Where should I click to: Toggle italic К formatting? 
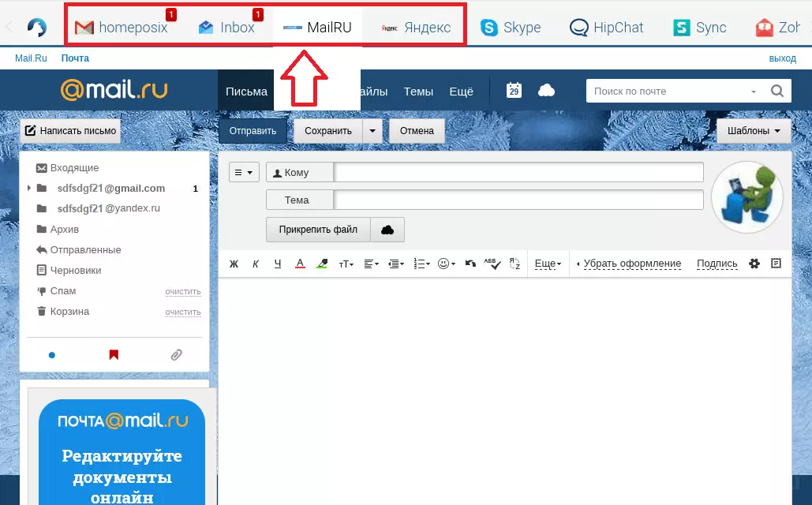pyautogui.click(x=256, y=264)
